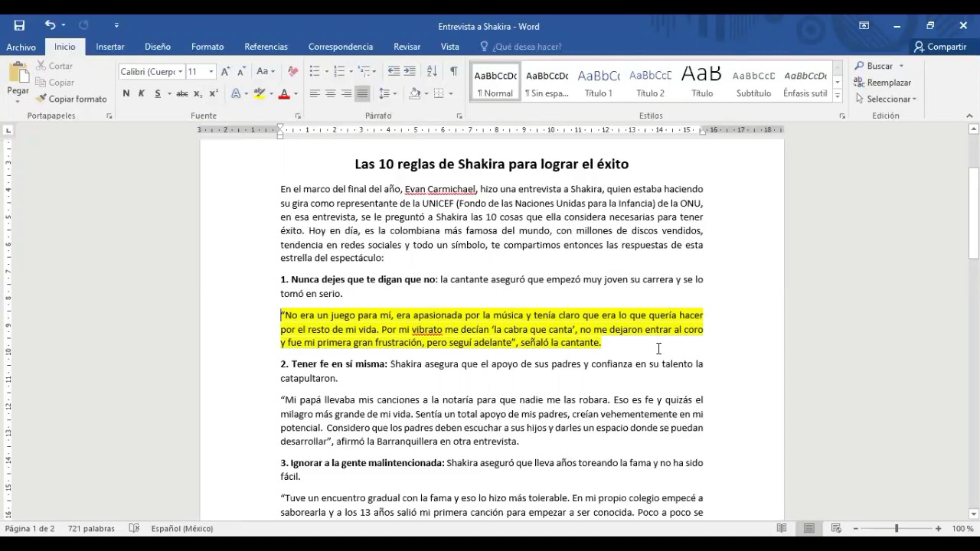Apply the 'Sin espa...' style
The width and height of the screenshot is (980, 551).
[547, 83]
